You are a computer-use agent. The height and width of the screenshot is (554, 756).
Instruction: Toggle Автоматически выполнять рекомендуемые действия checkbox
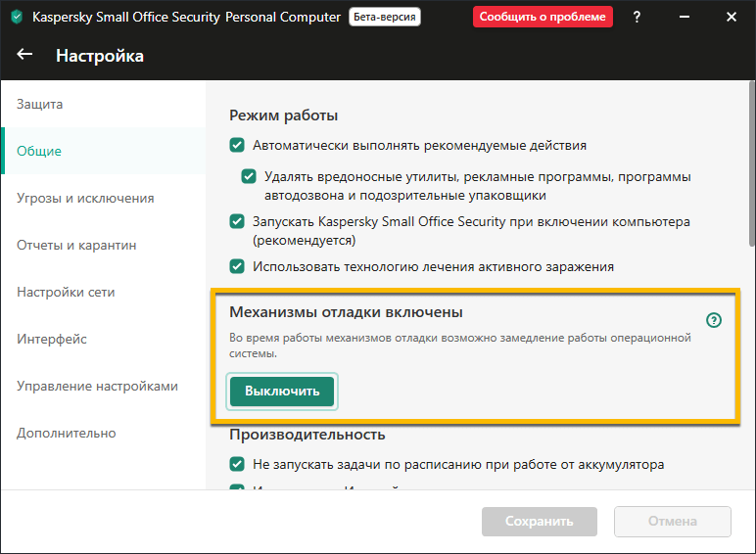click(237, 145)
